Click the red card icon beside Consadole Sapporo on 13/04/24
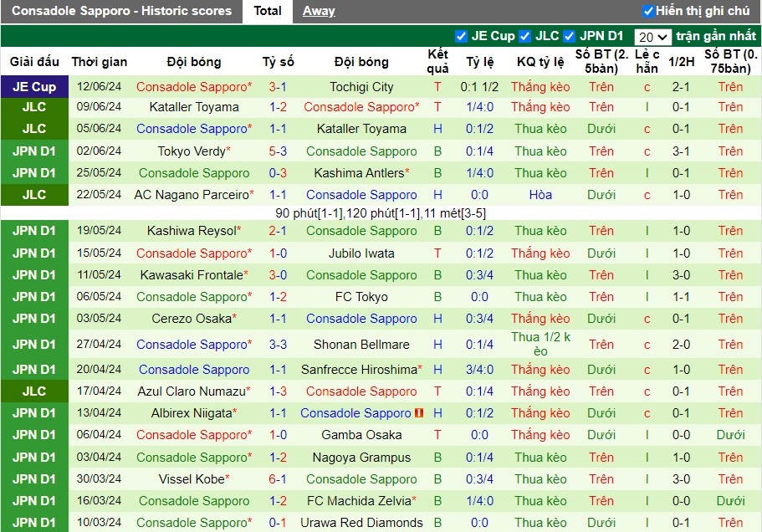The width and height of the screenshot is (762, 532). point(419,413)
